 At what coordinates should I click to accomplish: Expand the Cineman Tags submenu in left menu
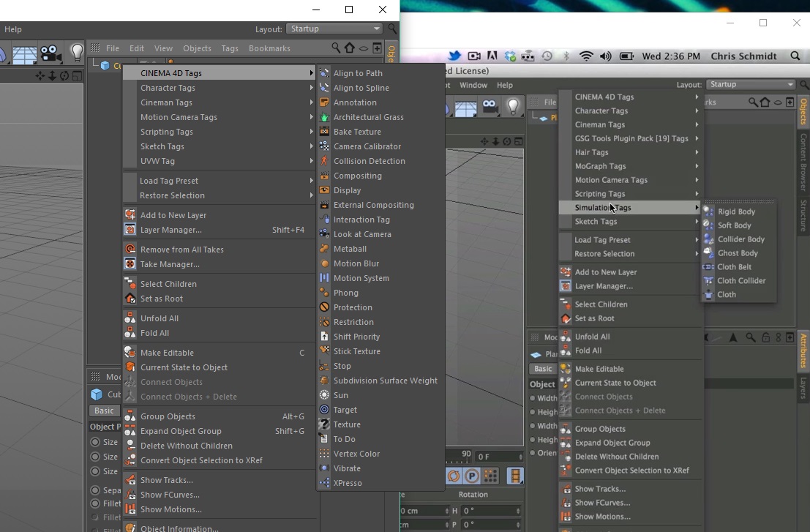coord(219,102)
